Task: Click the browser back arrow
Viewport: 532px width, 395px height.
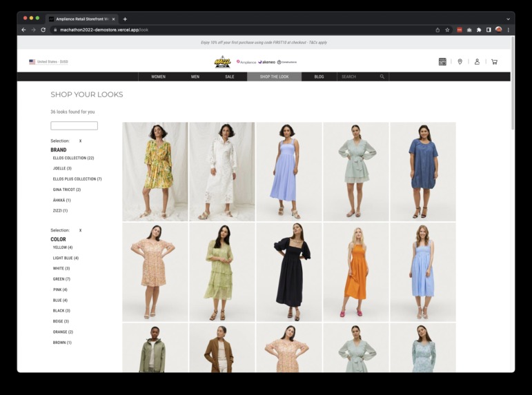Action: click(23, 30)
